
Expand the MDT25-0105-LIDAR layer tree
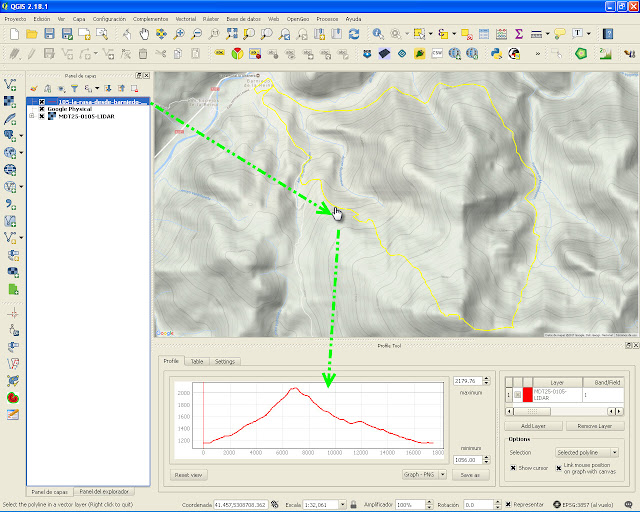click(x=31, y=116)
